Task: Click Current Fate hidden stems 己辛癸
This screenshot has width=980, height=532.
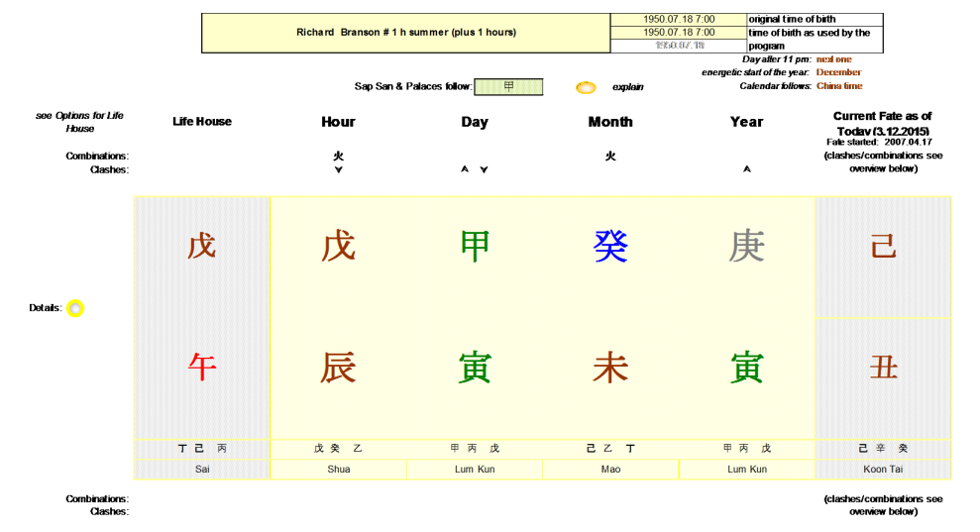Action: coord(883,448)
